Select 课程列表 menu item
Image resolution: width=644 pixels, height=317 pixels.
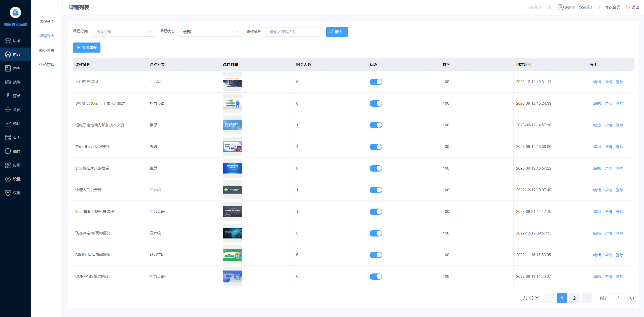(x=47, y=36)
